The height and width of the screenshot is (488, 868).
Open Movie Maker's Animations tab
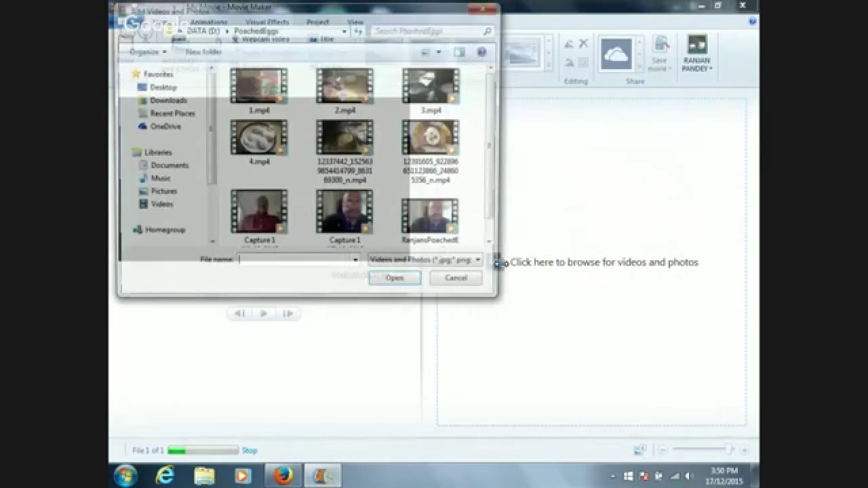(208, 22)
